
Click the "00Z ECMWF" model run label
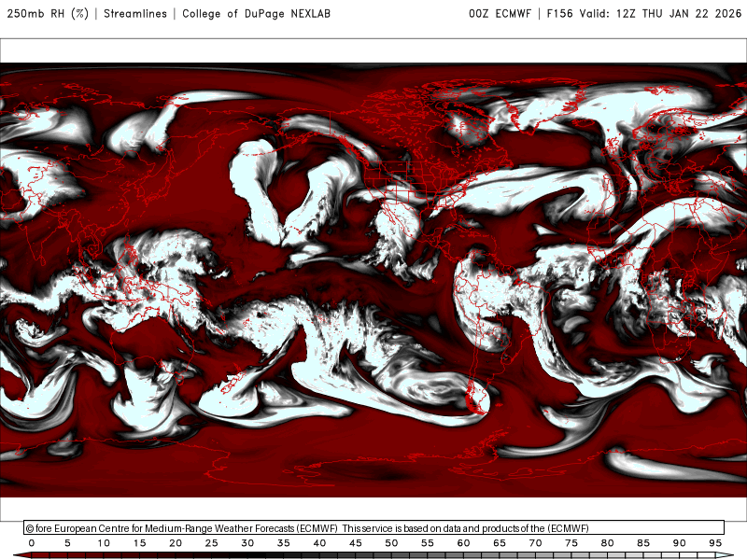coord(500,14)
